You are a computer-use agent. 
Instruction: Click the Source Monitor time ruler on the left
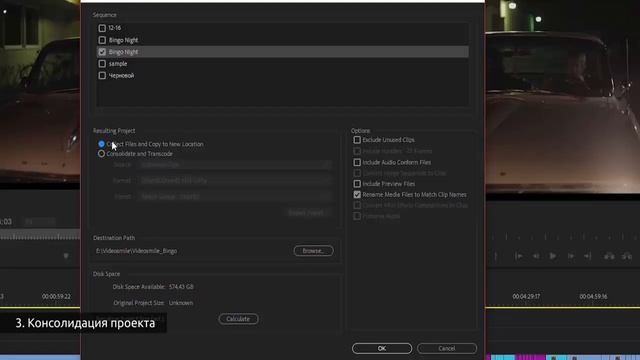[x=40, y=236]
